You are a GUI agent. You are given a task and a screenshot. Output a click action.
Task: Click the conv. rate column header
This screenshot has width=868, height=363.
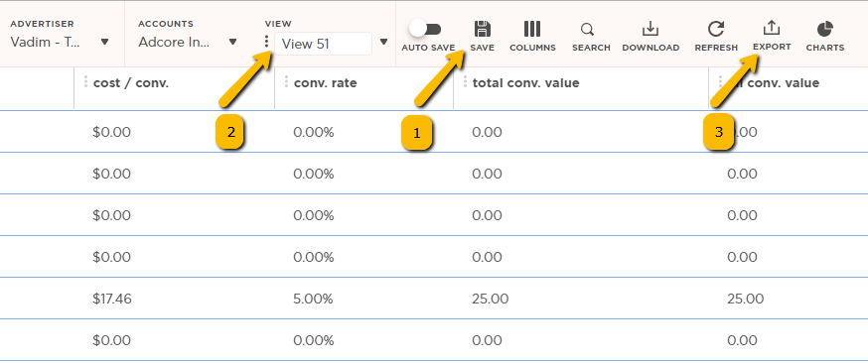(326, 83)
